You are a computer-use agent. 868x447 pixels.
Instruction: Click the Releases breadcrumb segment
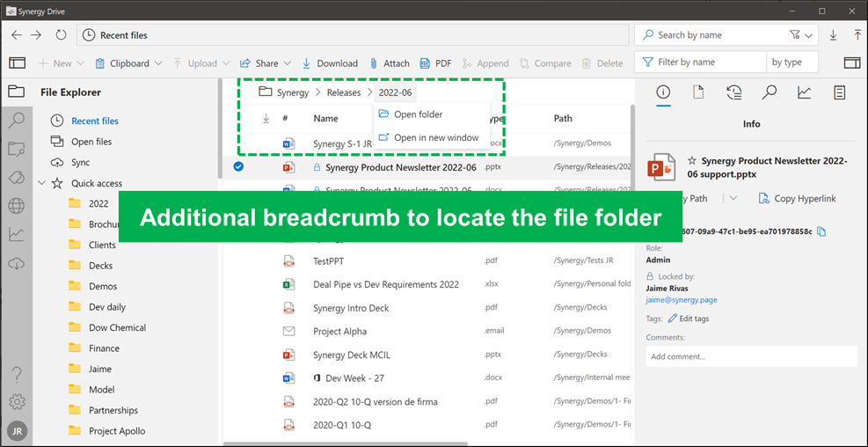pos(344,92)
